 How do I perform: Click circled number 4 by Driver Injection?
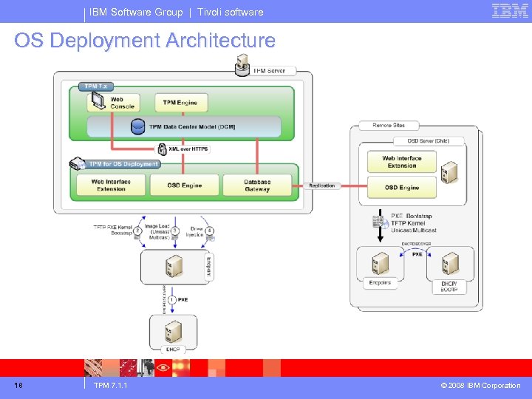(x=210, y=231)
